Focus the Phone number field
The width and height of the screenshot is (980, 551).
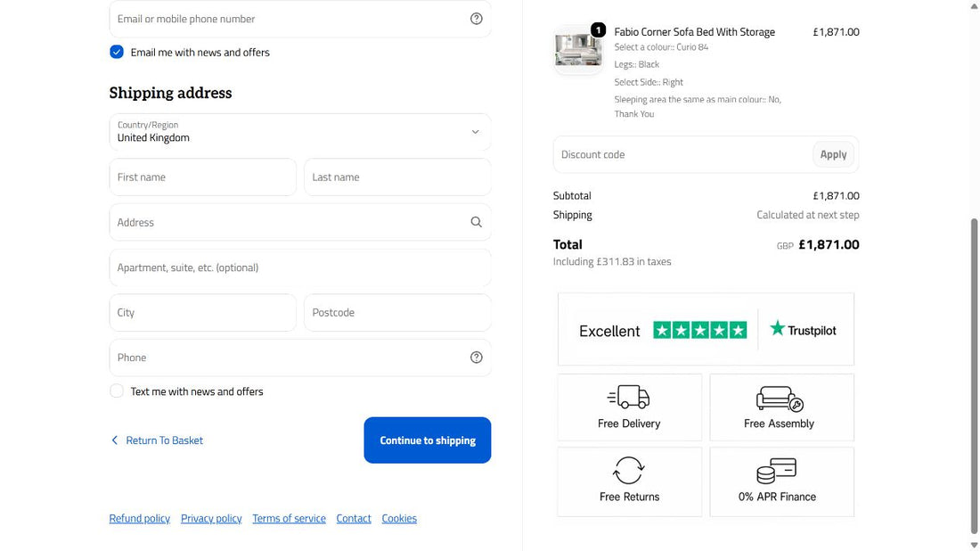pyautogui.click(x=300, y=358)
